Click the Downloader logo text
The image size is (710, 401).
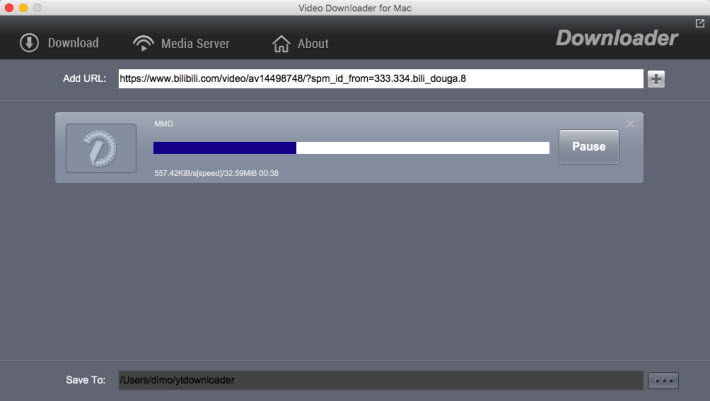coord(617,39)
